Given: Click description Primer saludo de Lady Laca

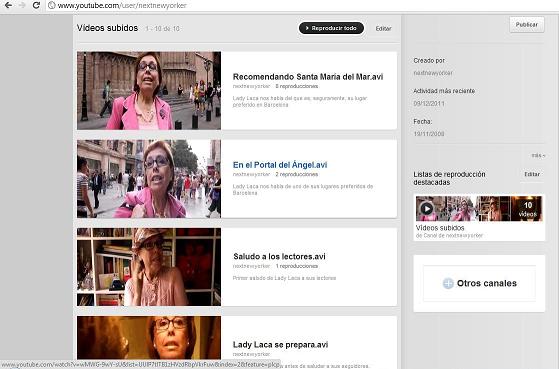Looking at the screenshot, I should tap(284, 278).
